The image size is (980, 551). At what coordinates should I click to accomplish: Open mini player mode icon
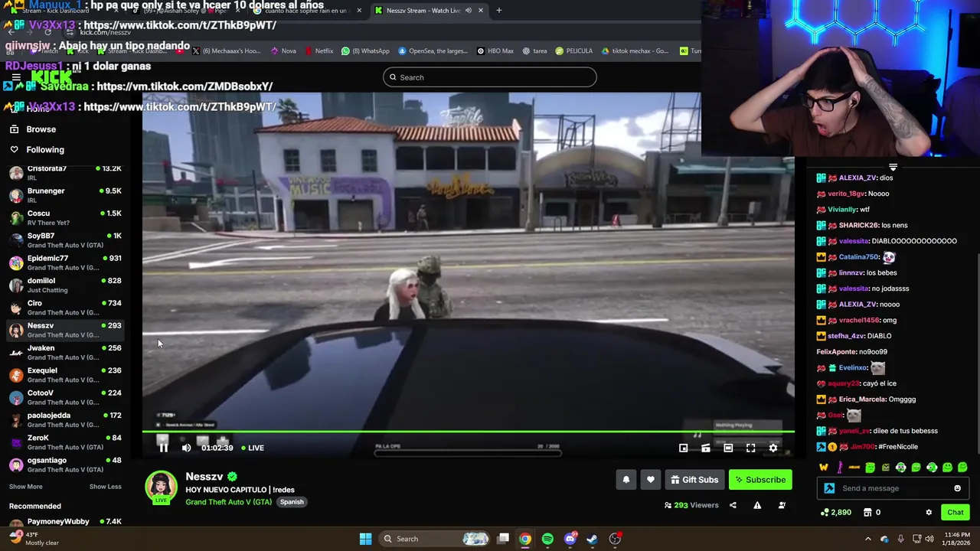(683, 448)
